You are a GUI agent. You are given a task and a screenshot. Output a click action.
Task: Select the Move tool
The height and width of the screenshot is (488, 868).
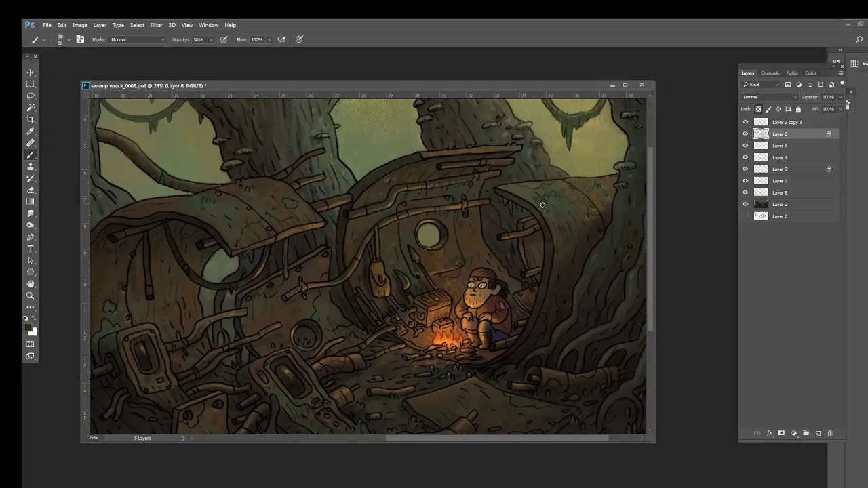click(x=30, y=73)
